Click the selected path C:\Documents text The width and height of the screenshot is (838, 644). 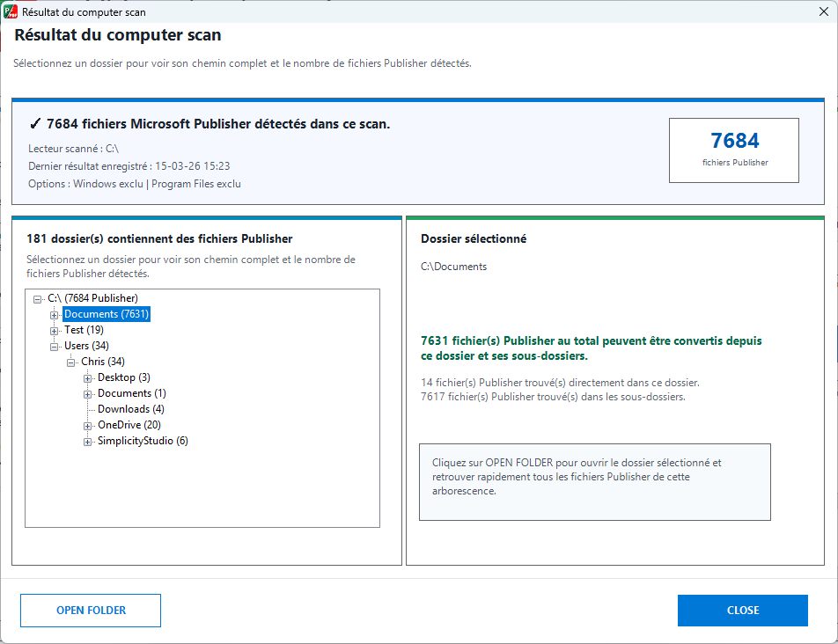(453, 267)
